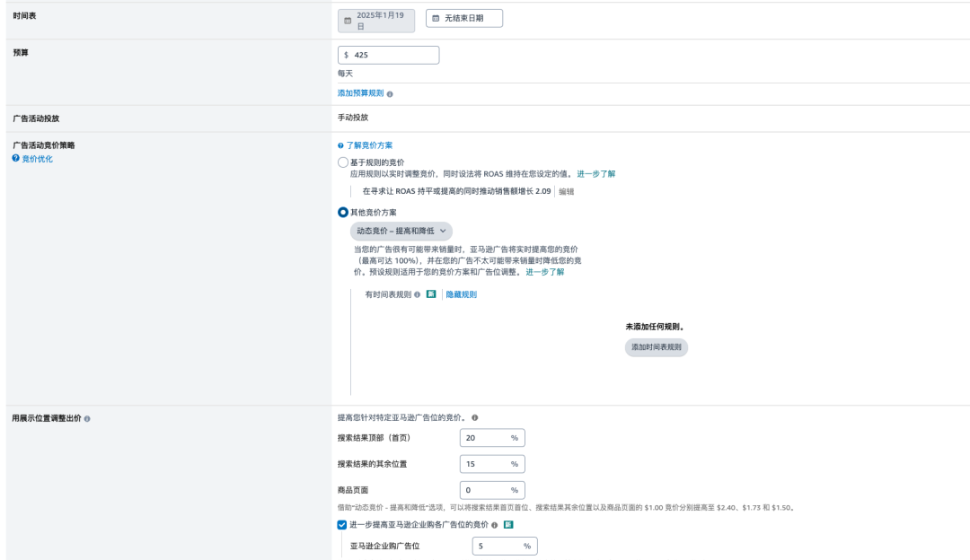The height and width of the screenshot is (560, 970).
Task: Uncheck the 进一步提高亚马逊企业购各广告位的竞价 checkbox
Action: 341,525
